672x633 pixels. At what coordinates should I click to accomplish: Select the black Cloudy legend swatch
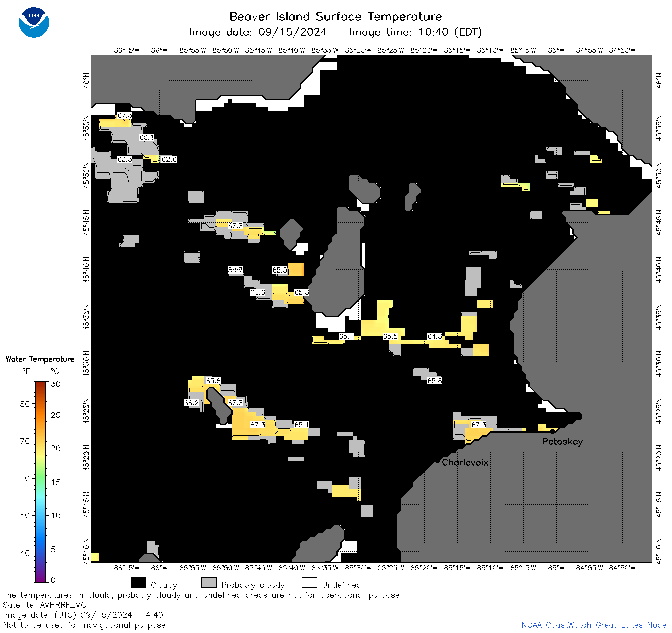tap(138, 583)
